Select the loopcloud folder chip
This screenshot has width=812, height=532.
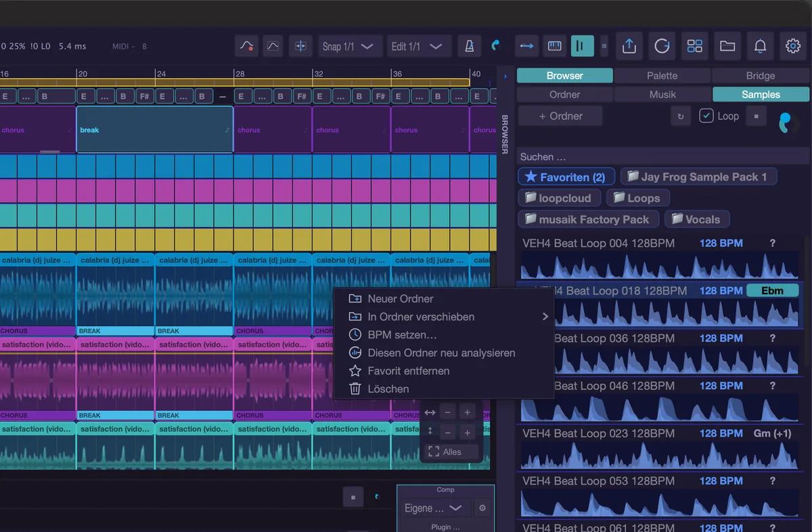point(560,198)
